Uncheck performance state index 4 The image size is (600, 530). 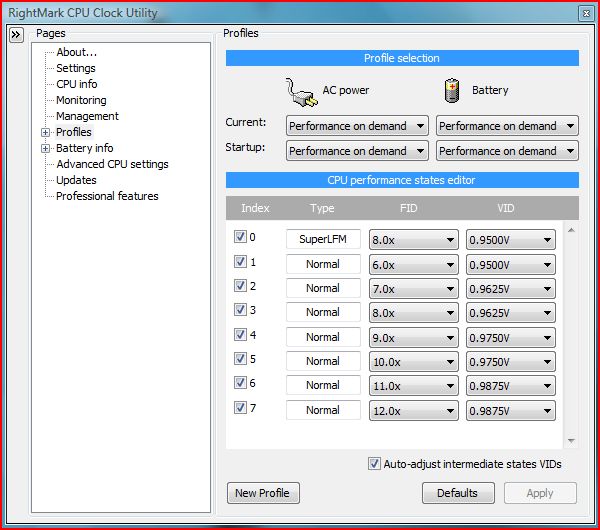tap(240, 334)
